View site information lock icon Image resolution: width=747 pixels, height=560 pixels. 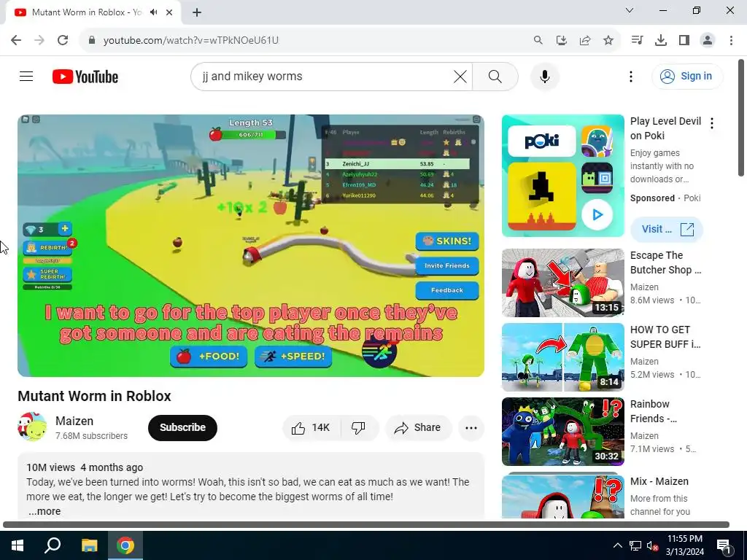[x=92, y=40]
